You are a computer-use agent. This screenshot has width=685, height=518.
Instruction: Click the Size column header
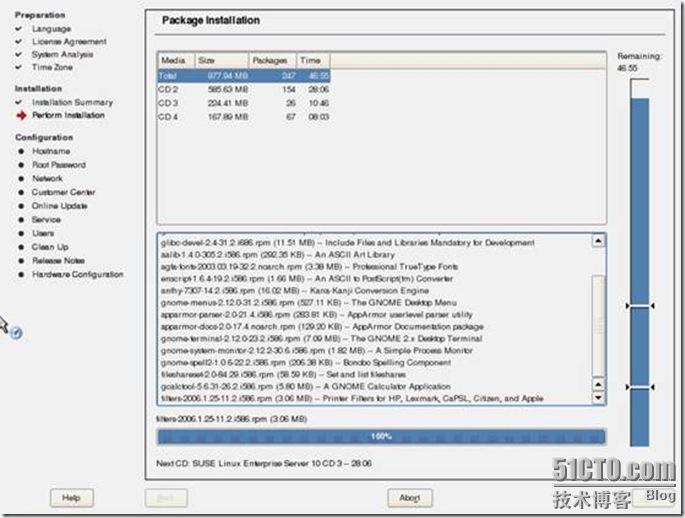pos(221,61)
